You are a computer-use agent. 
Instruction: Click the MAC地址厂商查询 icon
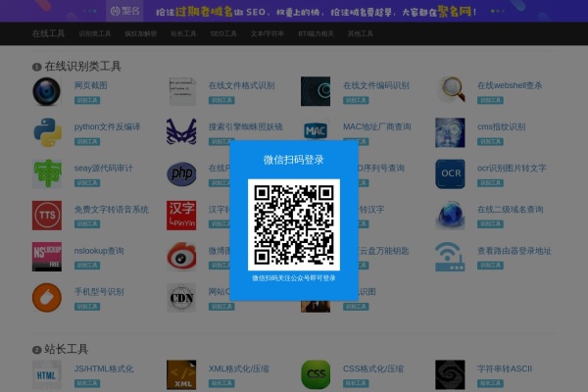pos(316,132)
